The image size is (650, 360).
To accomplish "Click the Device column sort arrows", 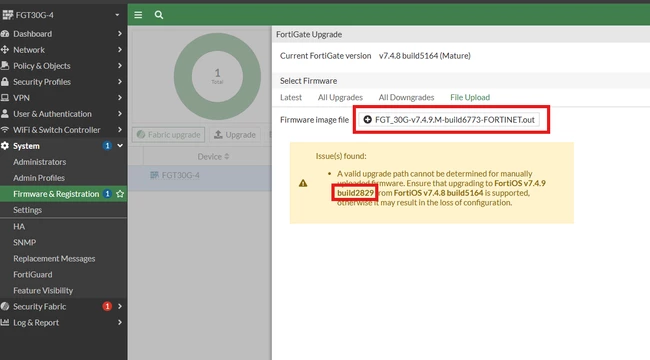I will pos(226,156).
